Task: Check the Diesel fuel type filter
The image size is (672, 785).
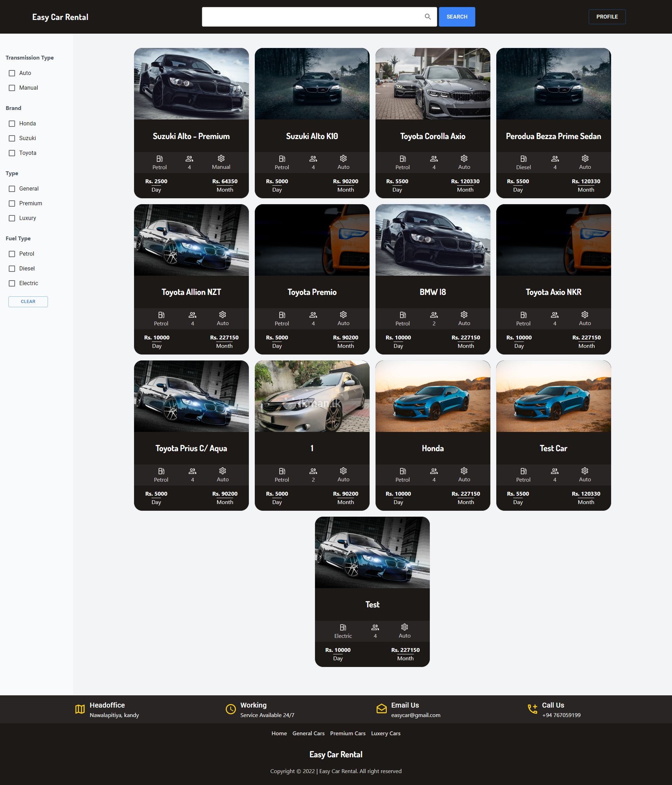Action: coord(12,269)
